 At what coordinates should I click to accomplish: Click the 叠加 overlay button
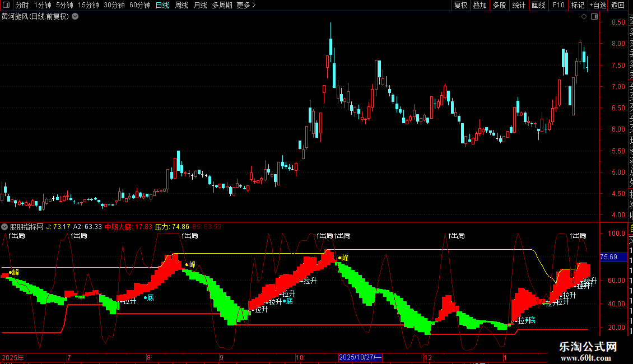480,5
